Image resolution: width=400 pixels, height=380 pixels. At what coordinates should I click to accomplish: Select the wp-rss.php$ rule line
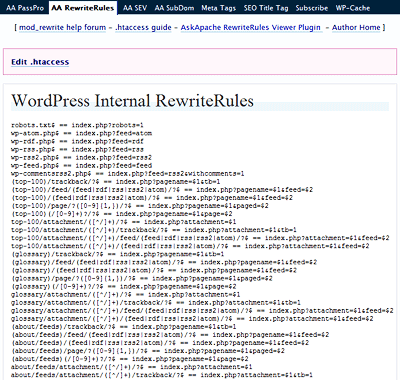(77, 149)
